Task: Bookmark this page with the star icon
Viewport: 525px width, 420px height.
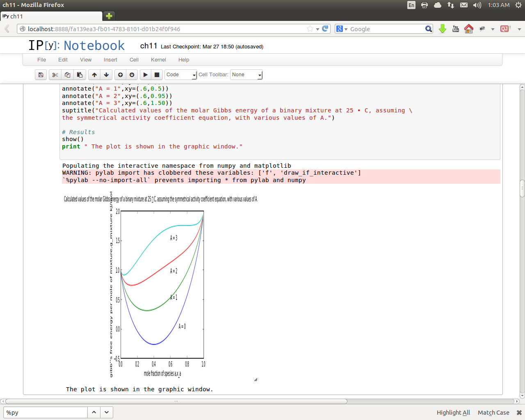Action: coord(310,29)
